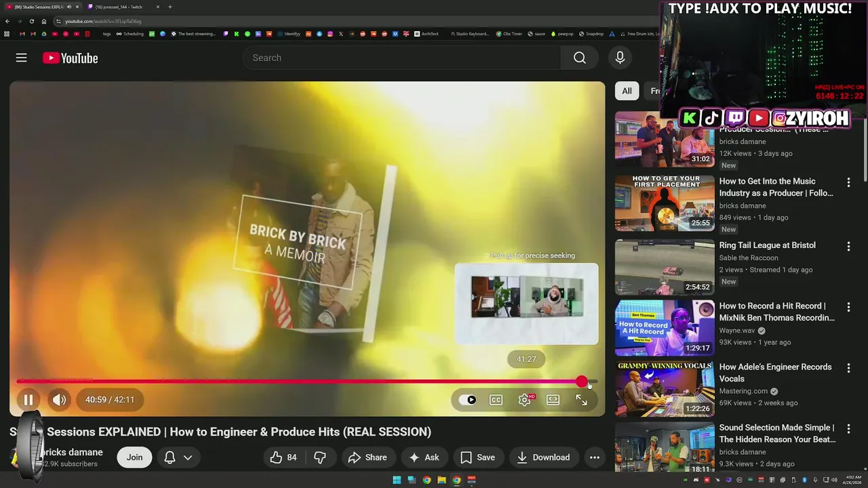This screenshot has height=488, width=868.
Task: Like the video with the thumbs up
Action: pos(283,457)
